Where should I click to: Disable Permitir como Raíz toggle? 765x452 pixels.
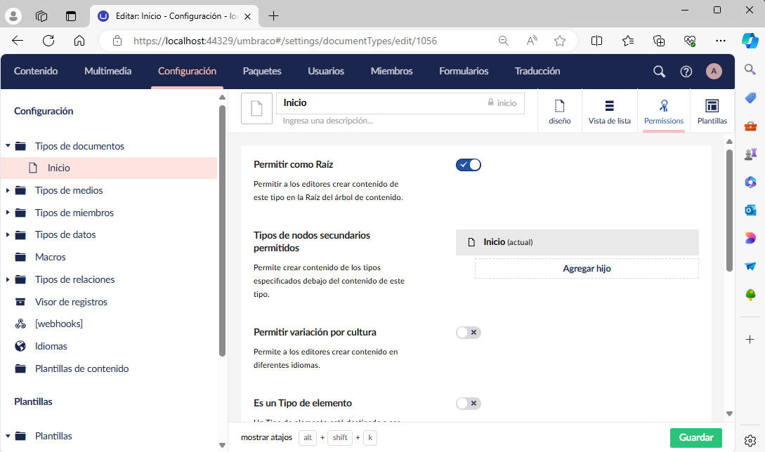468,165
